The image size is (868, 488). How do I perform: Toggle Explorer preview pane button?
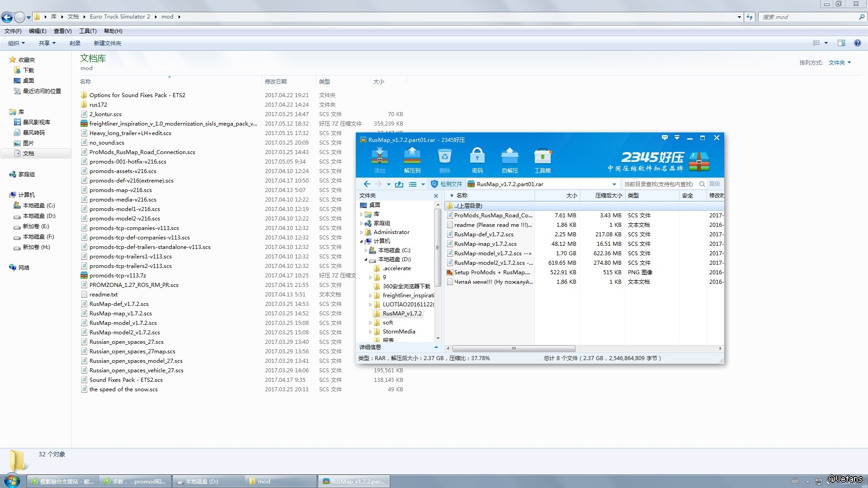(x=841, y=43)
